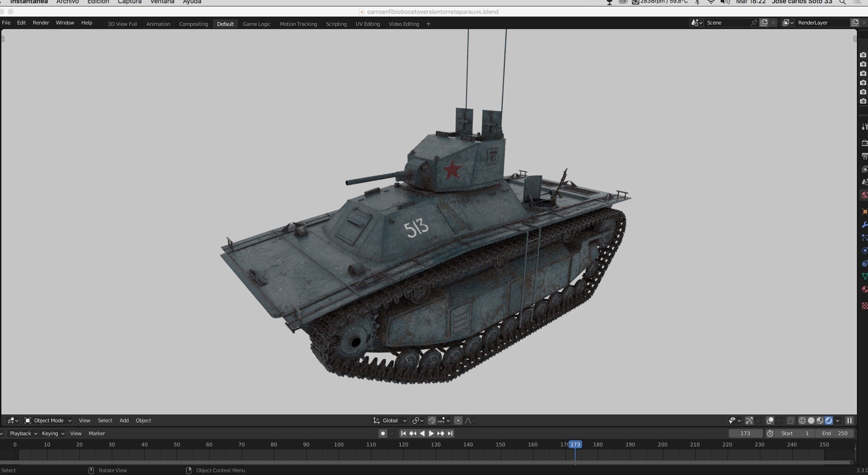Click the Start frame field
The image size is (868, 475).
click(x=795, y=433)
